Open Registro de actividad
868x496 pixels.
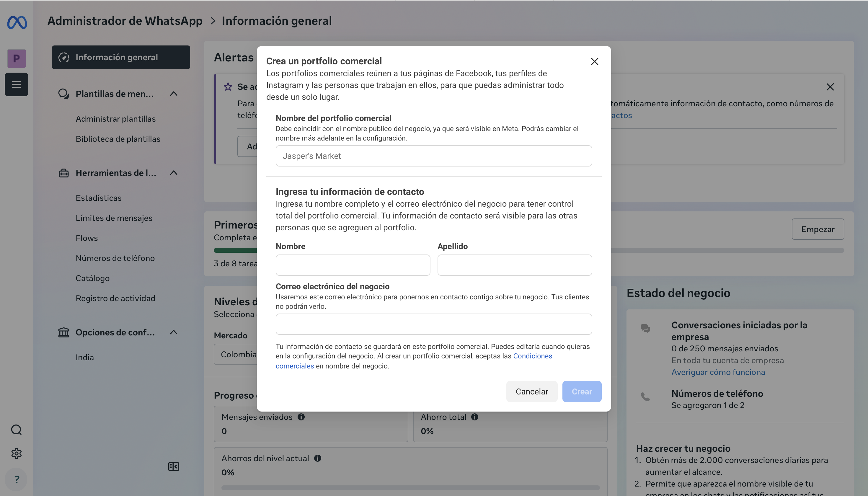(115, 298)
